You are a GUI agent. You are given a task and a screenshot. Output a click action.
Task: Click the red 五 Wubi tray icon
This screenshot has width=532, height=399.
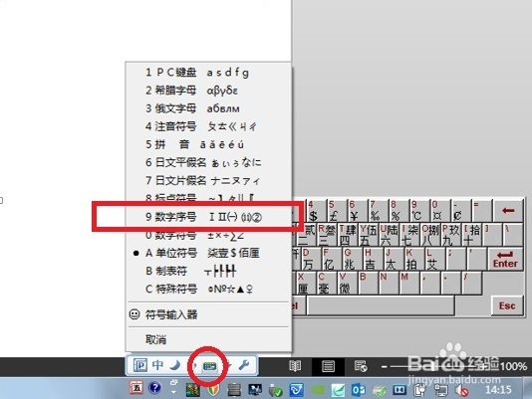click(136, 388)
